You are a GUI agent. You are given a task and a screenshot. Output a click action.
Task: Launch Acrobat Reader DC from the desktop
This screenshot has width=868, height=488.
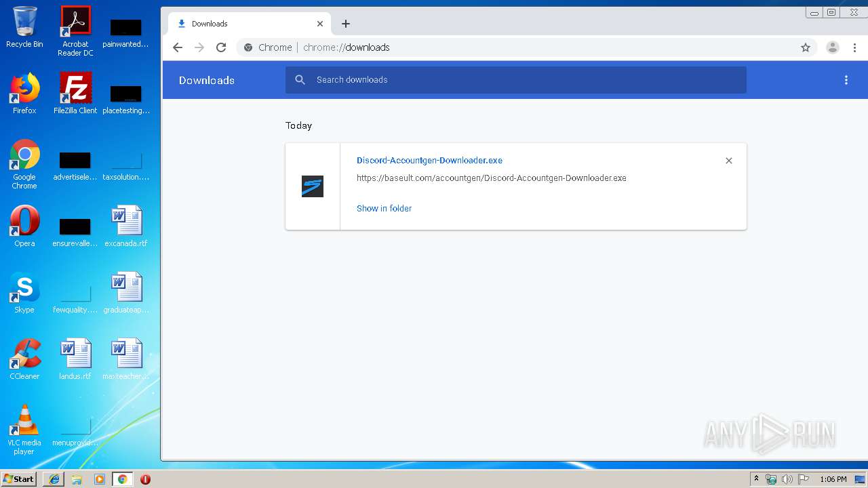click(75, 31)
